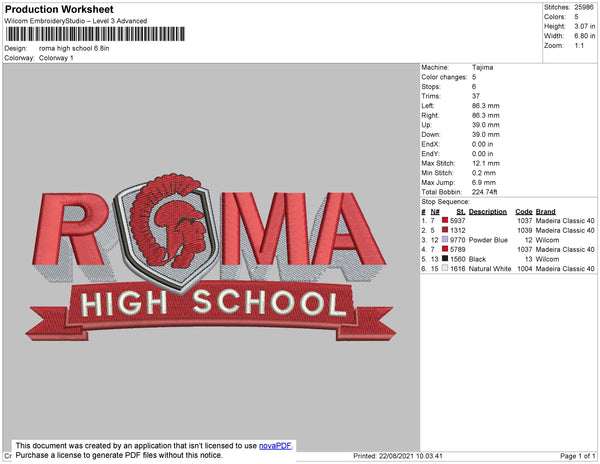The width and height of the screenshot is (600, 464).
Task: Click stitch count 1312 in stop 2
Action: 458,230
